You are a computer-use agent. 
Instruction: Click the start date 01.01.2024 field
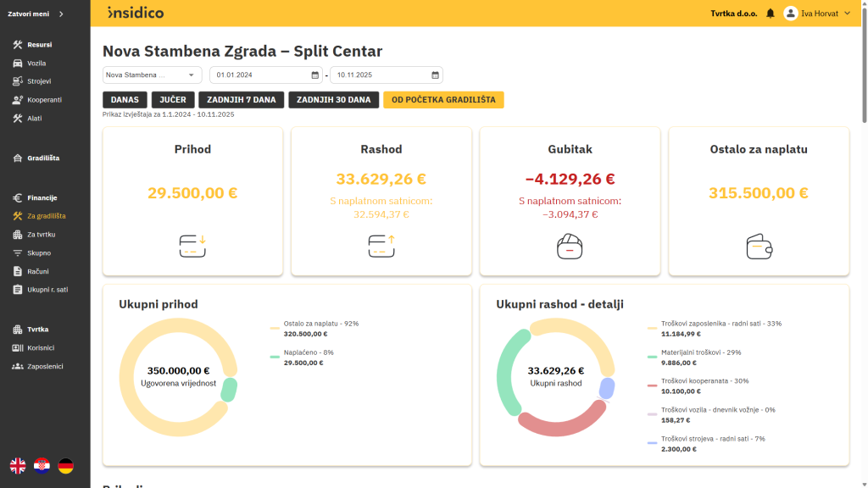259,75
